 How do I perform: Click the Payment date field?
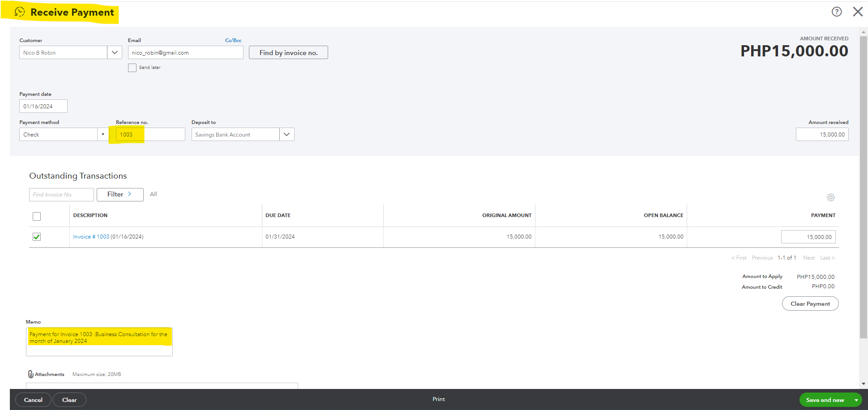pos(43,106)
